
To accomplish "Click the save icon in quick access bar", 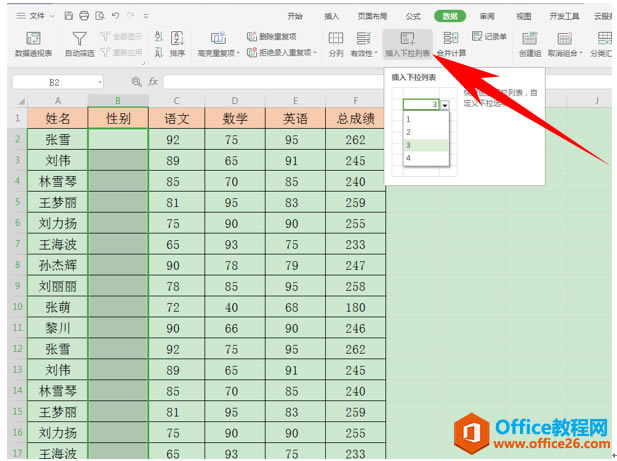I will point(68,16).
